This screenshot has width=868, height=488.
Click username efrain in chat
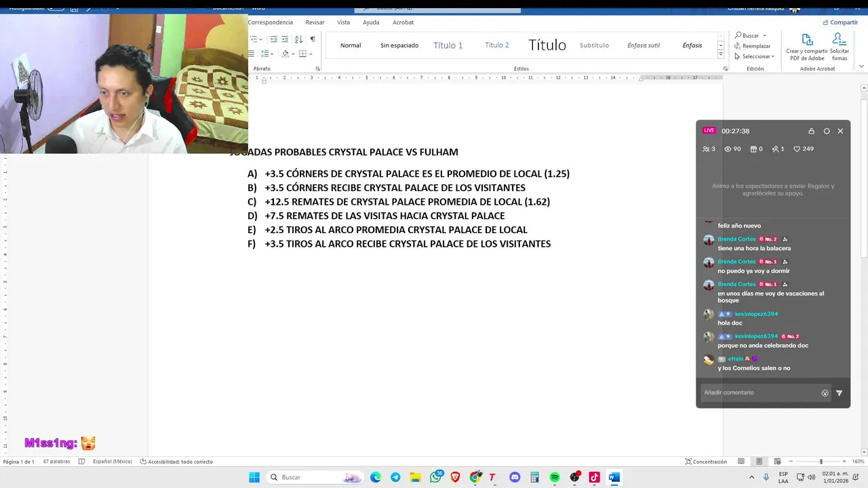pyautogui.click(x=736, y=359)
